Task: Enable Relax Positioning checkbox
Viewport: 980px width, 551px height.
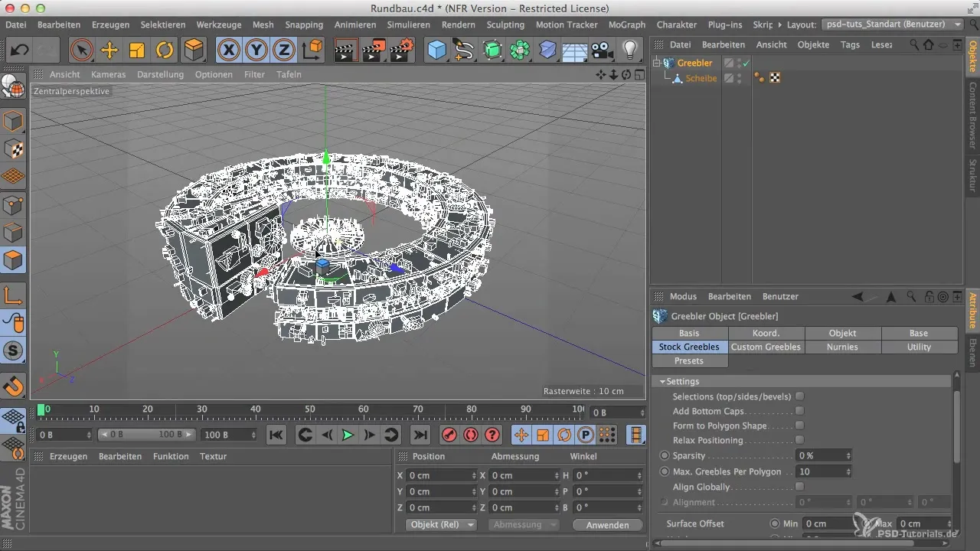Action: coord(799,440)
